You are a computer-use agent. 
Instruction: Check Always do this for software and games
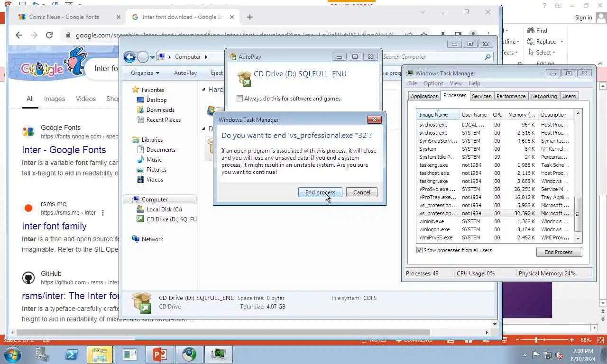239,99
